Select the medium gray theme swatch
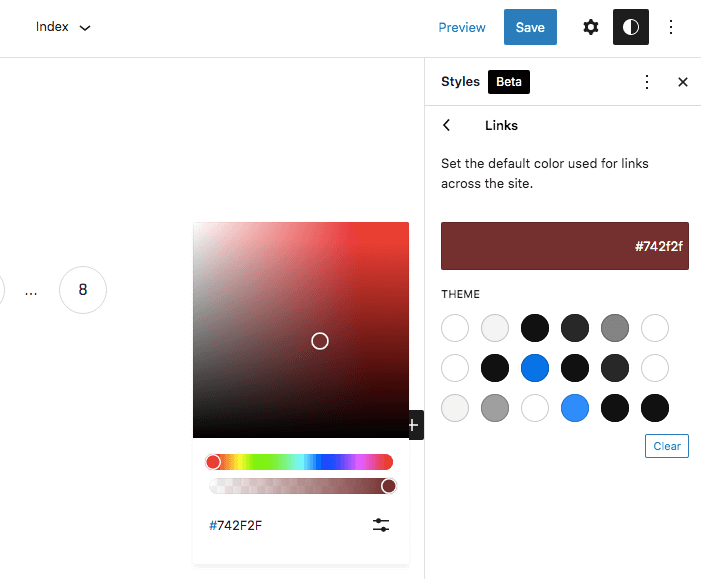The height and width of the screenshot is (579, 701). 615,328
